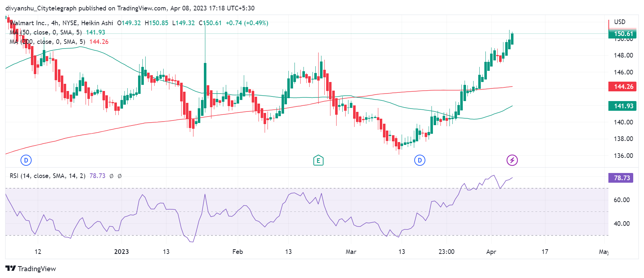Click the change value +0.74 (+0.49%)
The height and width of the screenshot is (278, 644).
click(247, 23)
